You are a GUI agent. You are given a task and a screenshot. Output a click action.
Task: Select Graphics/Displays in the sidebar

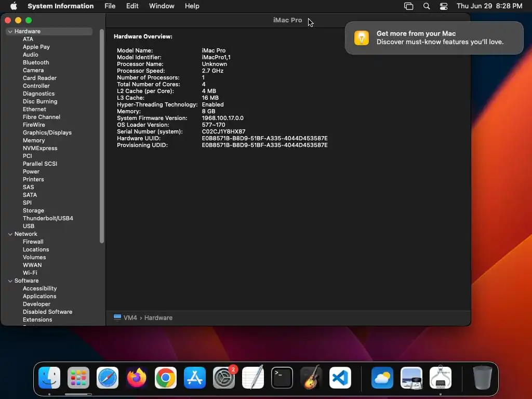click(47, 132)
